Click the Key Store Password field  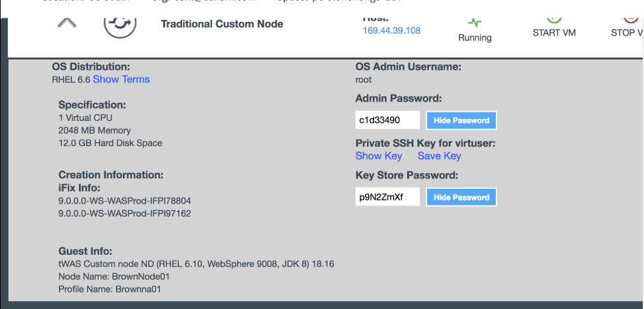(x=387, y=197)
